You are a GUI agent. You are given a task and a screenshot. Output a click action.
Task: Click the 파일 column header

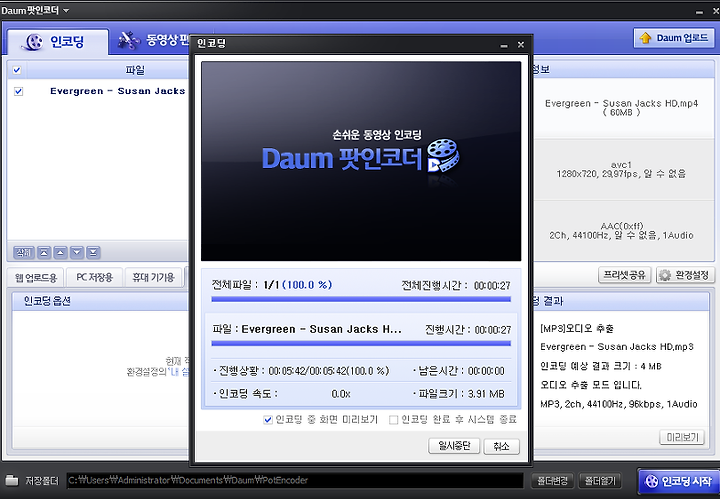point(135,70)
